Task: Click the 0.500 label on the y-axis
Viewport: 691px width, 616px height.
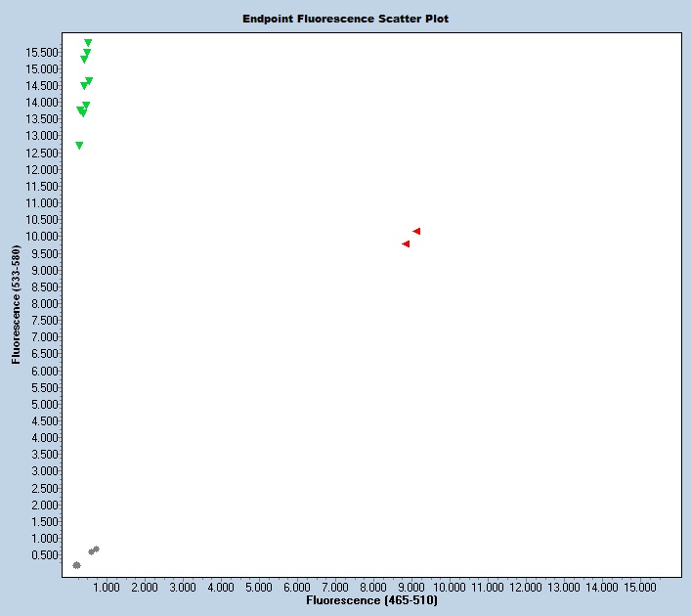Action: [42, 555]
